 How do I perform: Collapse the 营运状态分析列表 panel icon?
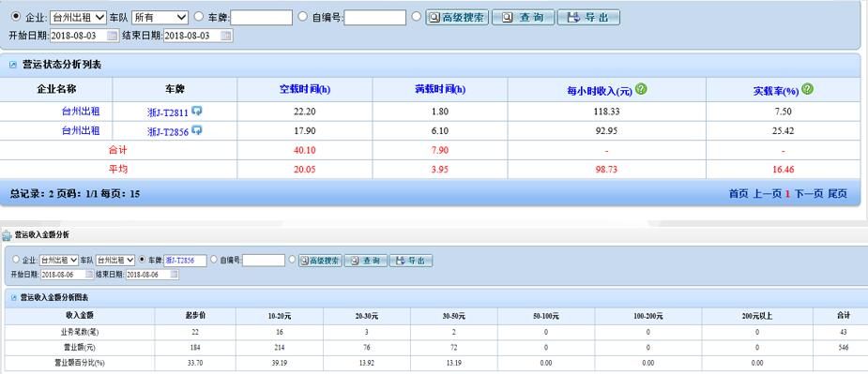coord(13,66)
